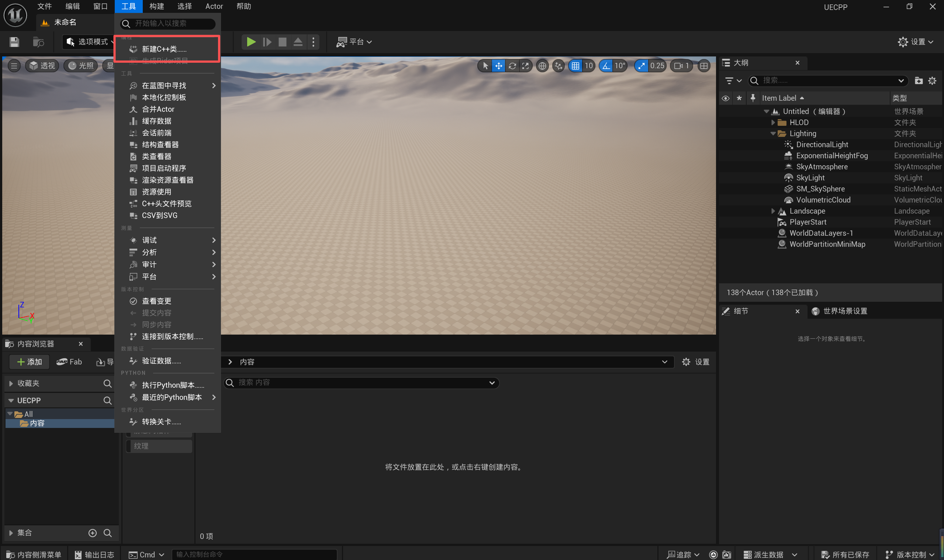Click the save level floppy icon
This screenshot has width=944, height=560.
14,42
